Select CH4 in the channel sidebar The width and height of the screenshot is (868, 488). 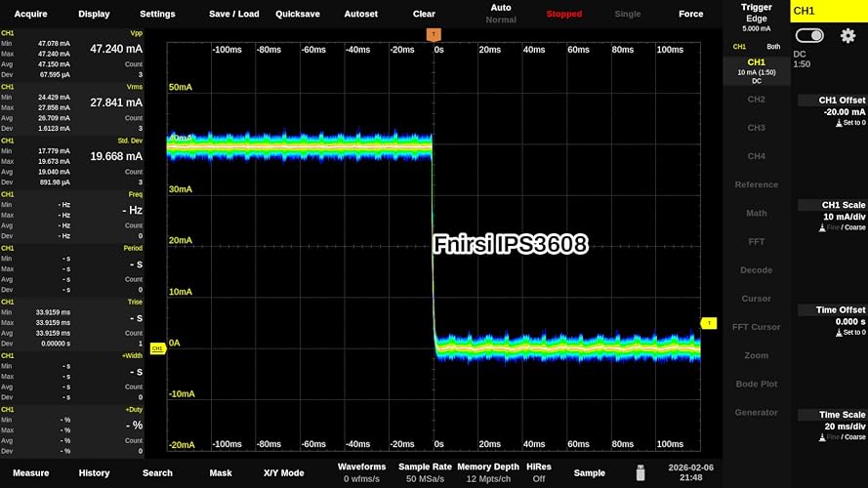coord(756,156)
